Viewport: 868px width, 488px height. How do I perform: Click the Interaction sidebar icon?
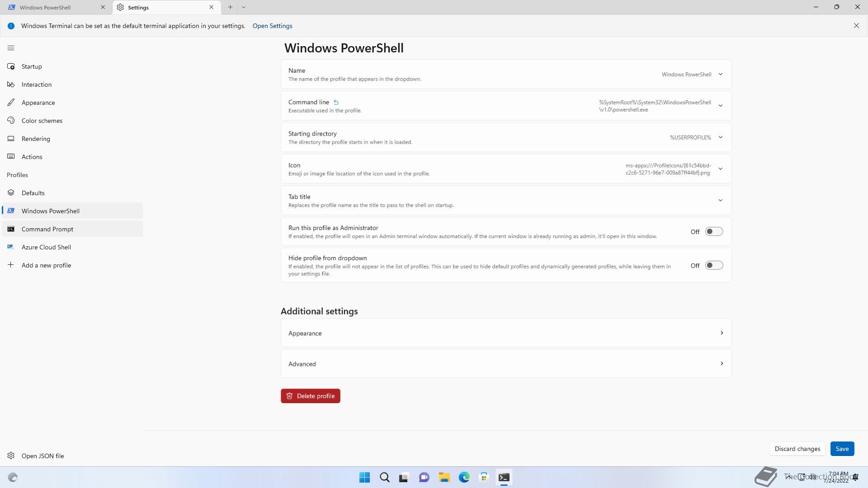[x=11, y=84]
